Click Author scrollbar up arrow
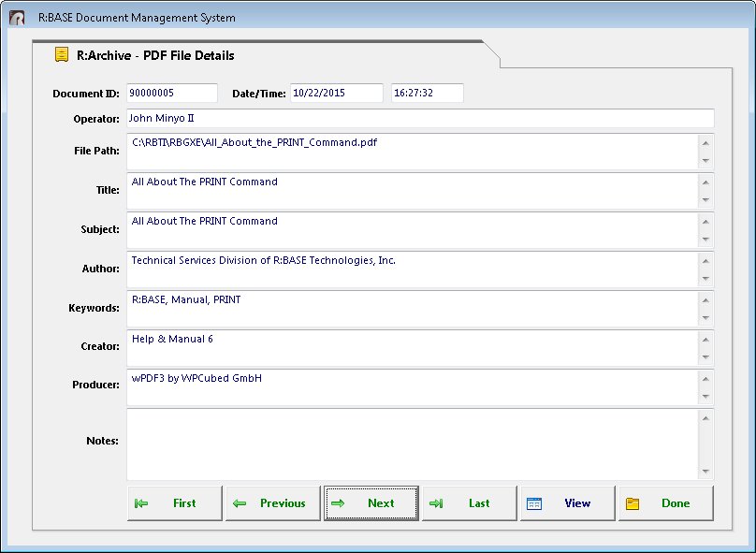756x553 pixels. click(x=705, y=261)
